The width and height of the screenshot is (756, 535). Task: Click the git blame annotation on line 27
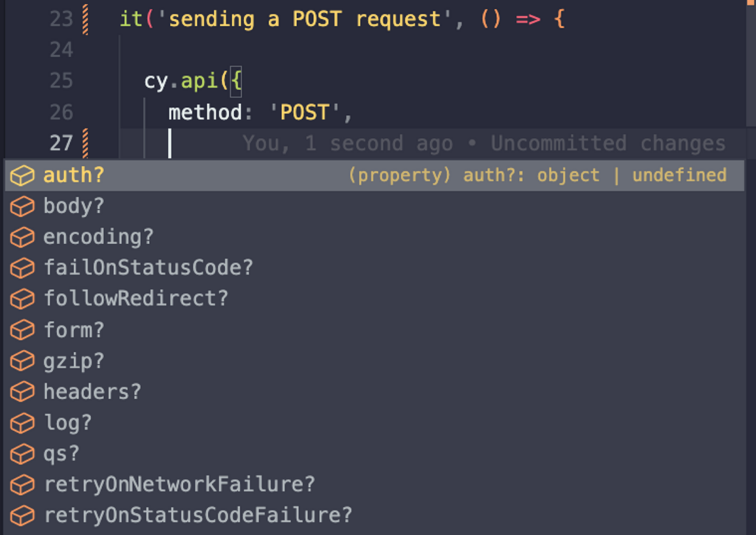point(484,143)
